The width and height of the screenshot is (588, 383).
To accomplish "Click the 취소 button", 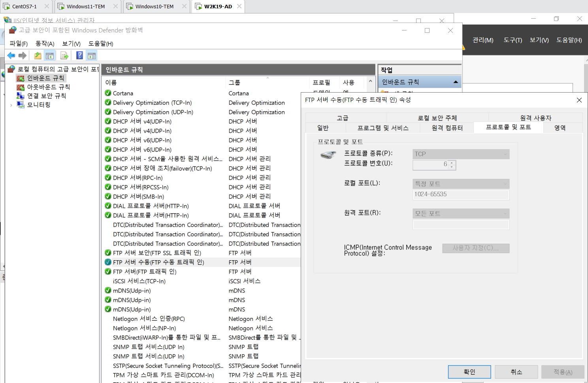I will (x=516, y=372).
